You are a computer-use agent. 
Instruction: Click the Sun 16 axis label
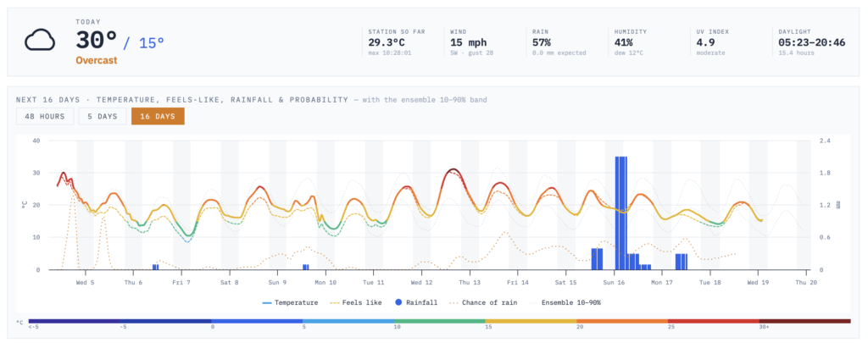(614, 282)
